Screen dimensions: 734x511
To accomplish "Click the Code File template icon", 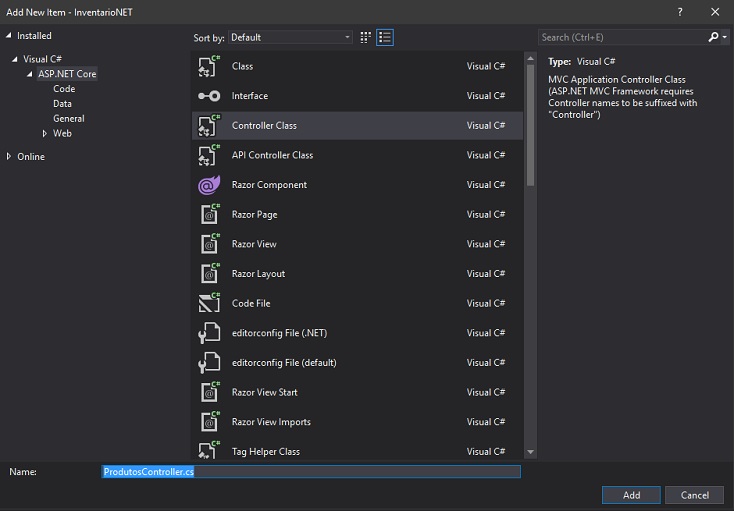I will (209, 303).
